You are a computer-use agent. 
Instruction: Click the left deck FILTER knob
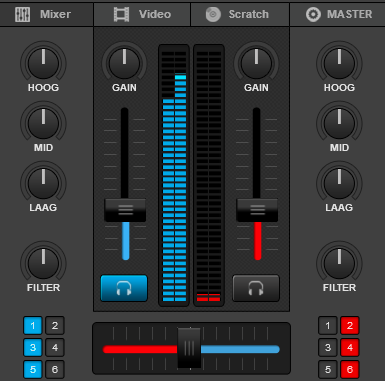click(43, 263)
